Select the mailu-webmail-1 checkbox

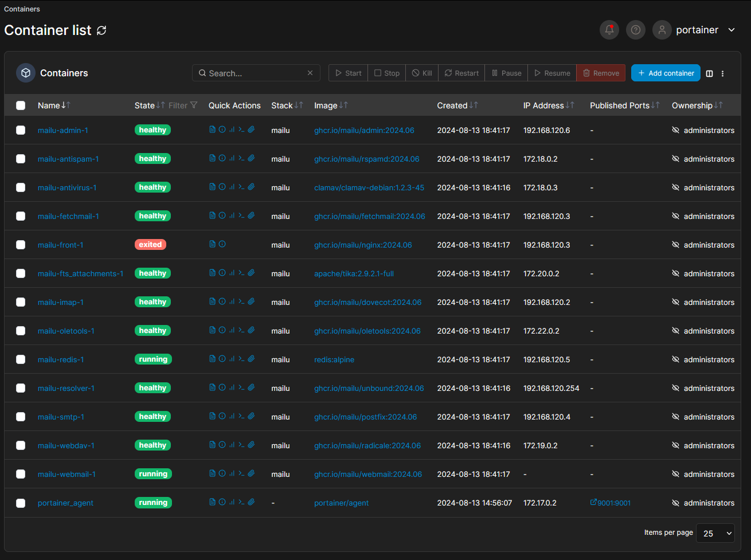21,474
